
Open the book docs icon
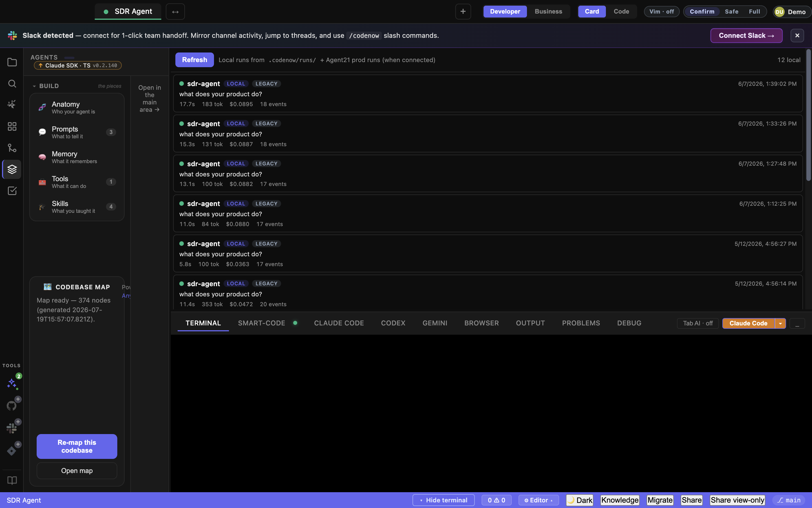[12, 480]
